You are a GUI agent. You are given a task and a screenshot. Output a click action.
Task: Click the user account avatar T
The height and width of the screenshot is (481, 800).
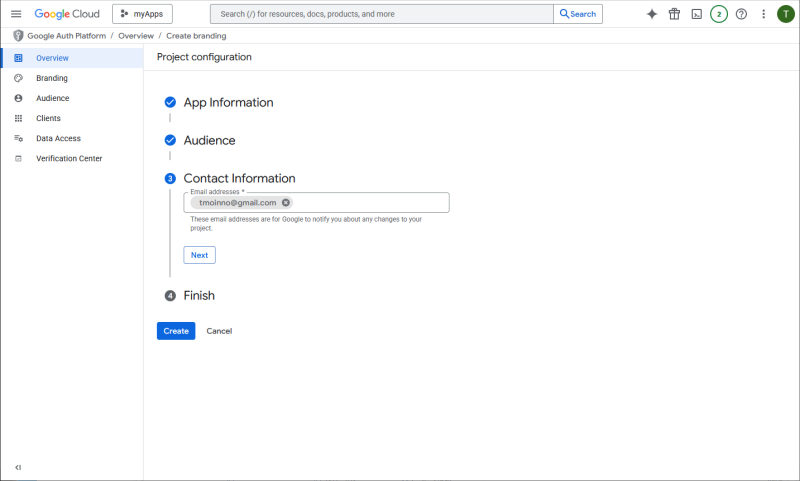785,14
